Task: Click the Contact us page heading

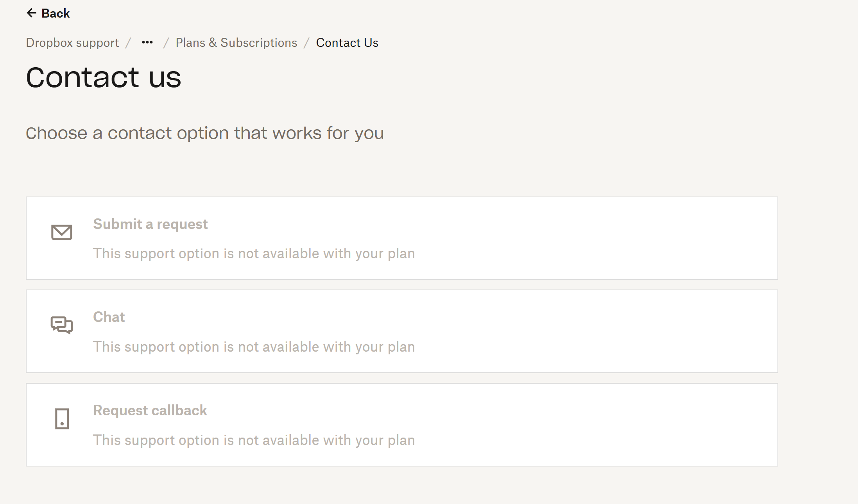Action: 104,77
